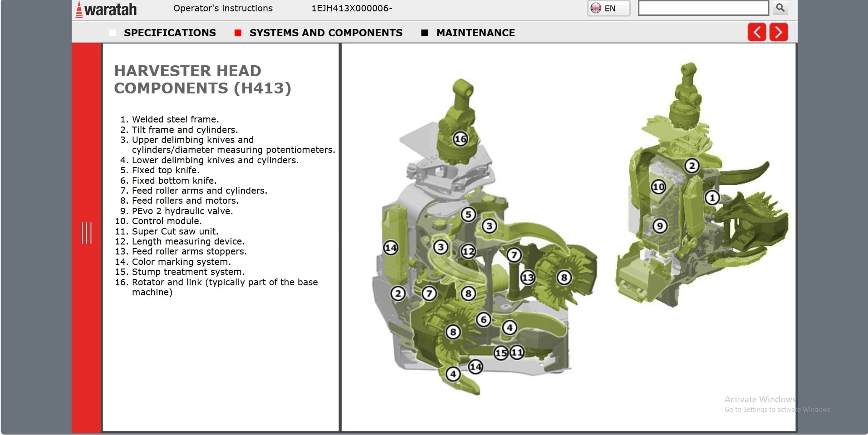Viewport: 868px width, 435px height.
Task: Click callout 16 on the rotator
Action: pyautogui.click(x=460, y=139)
